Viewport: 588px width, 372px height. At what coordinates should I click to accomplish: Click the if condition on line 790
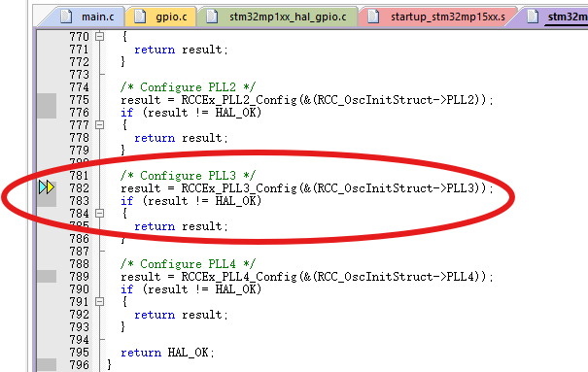click(190, 289)
